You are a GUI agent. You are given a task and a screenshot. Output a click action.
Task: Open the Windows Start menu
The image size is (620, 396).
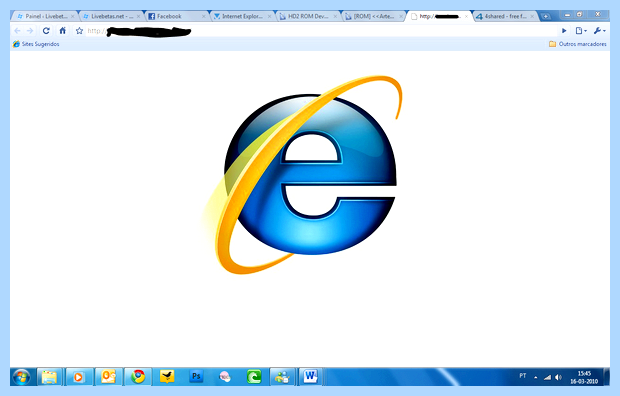[x=21, y=377]
